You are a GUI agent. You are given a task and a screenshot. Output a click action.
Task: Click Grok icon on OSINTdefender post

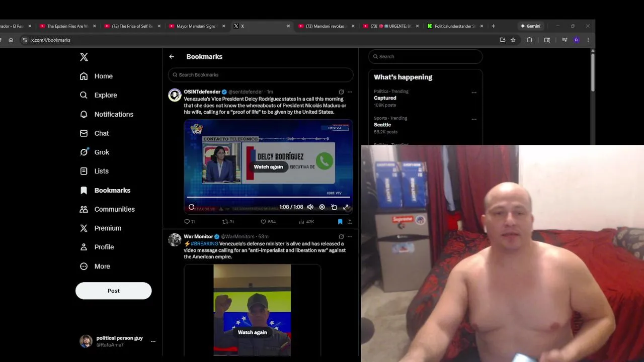[x=341, y=92]
